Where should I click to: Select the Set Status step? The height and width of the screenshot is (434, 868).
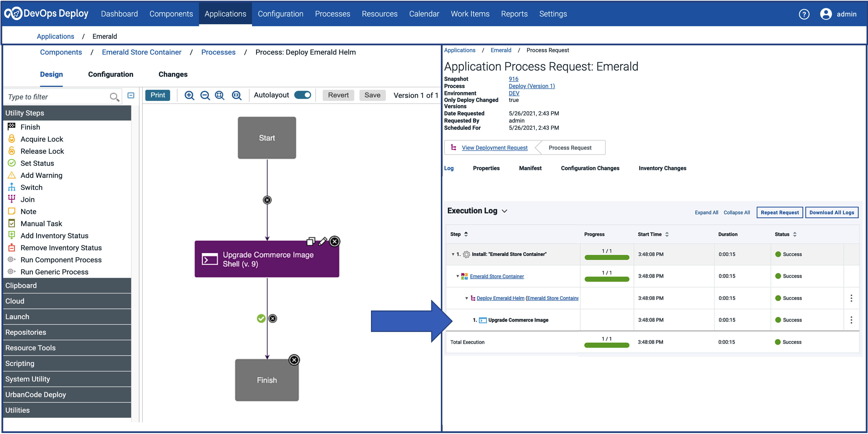31,163
